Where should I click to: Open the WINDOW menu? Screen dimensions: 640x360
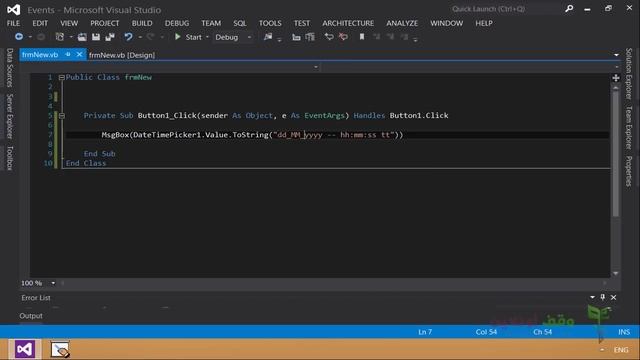[447, 23]
